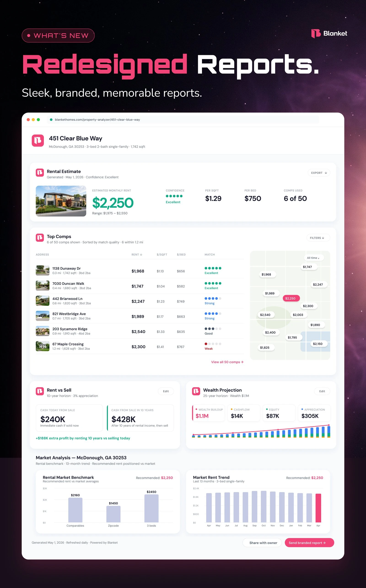Screen dimensions: 366x588
Task: Open the View all 50 comps link
Action: [x=227, y=362]
